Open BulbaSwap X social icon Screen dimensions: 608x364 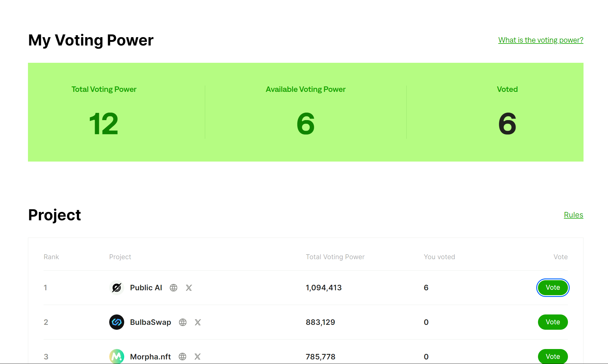pyautogui.click(x=198, y=322)
